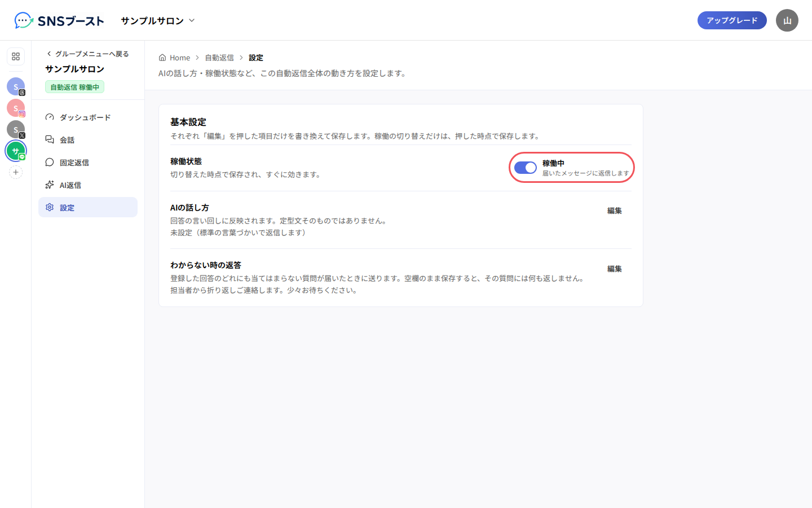Go to 会話 in the sidebar
Screen dimensions: 812x508
click(88, 140)
